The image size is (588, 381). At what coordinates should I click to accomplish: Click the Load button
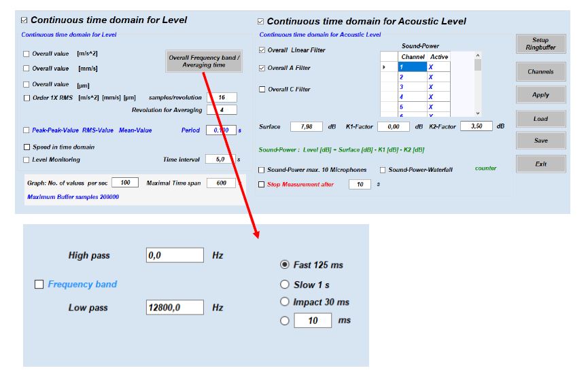tap(540, 118)
